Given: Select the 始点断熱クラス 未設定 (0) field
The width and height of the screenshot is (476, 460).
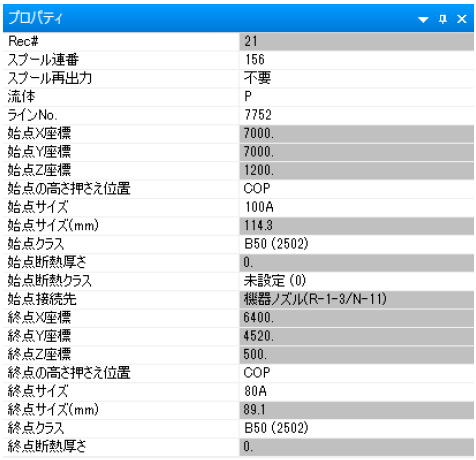Looking at the screenshot, I should [x=357, y=281].
